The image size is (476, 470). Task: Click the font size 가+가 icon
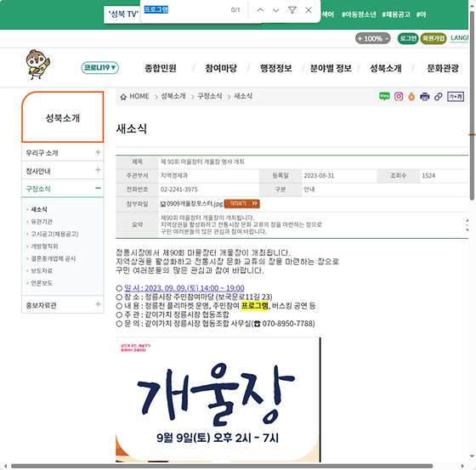point(456,97)
